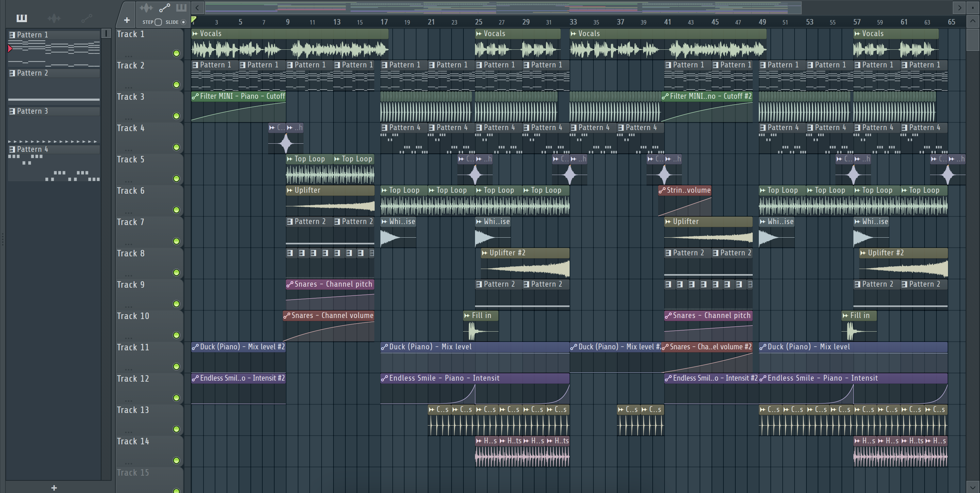This screenshot has height=493, width=980.
Task: Click the vertical scrollbar up arrow
Action: click(x=973, y=21)
